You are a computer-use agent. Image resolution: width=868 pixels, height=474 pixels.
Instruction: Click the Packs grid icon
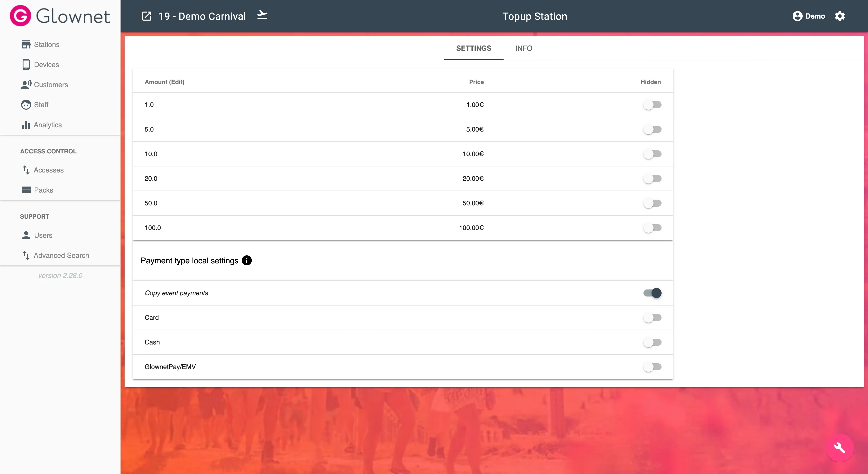26,190
